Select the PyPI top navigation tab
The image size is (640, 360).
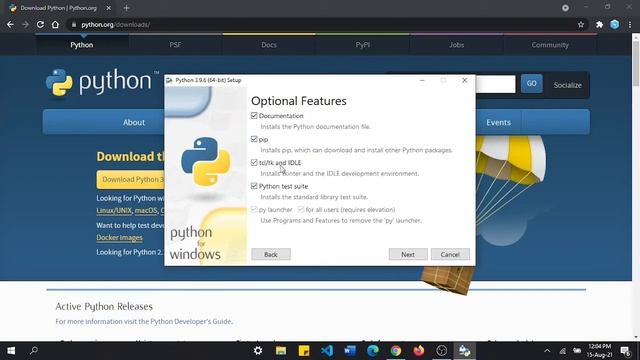click(362, 45)
